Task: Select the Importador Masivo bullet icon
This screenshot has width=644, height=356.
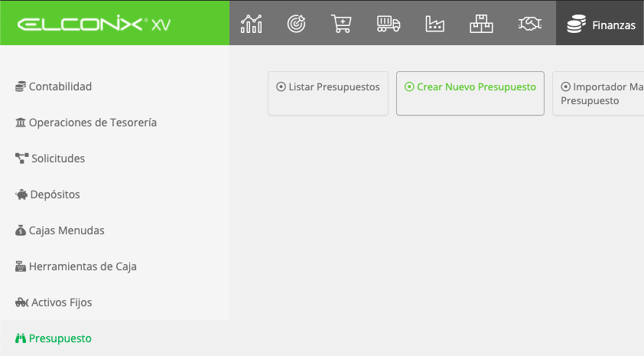Action: click(x=565, y=87)
